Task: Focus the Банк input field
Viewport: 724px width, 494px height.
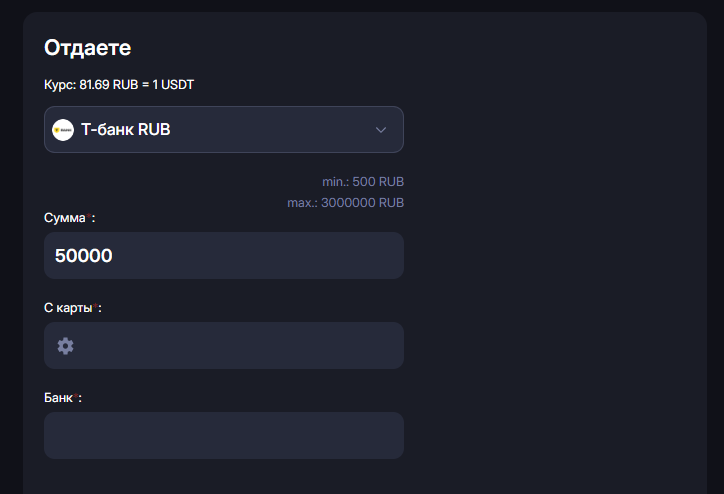Action: click(x=224, y=436)
